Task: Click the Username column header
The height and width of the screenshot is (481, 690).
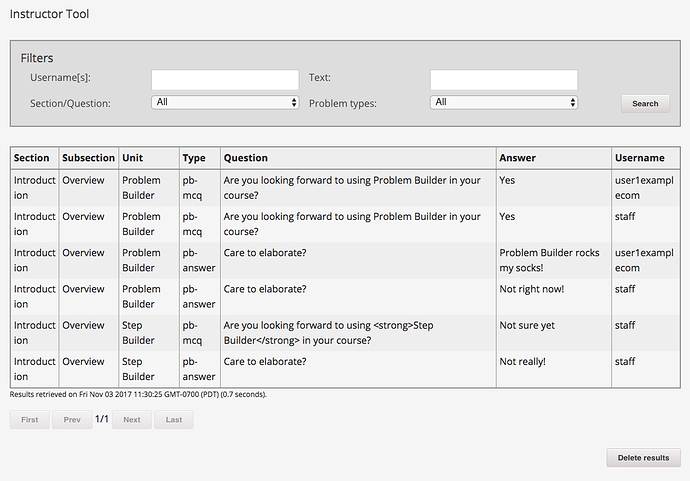Action: coord(640,158)
